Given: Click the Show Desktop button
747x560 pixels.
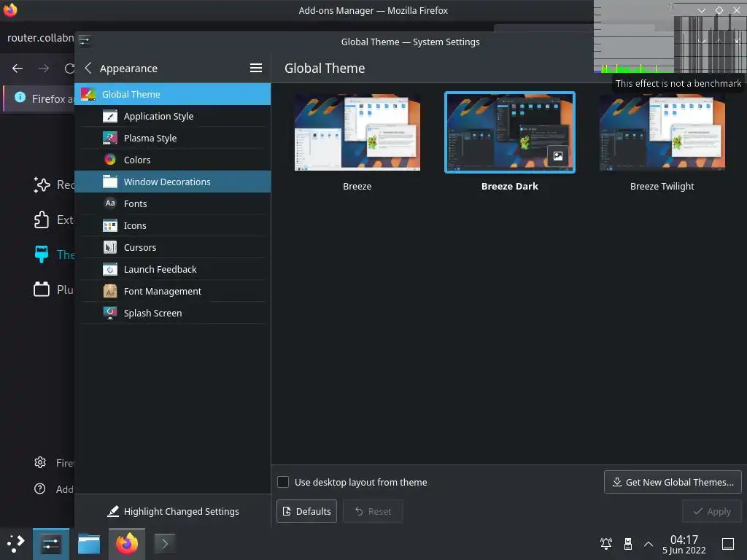Looking at the screenshot, I should click(728, 544).
